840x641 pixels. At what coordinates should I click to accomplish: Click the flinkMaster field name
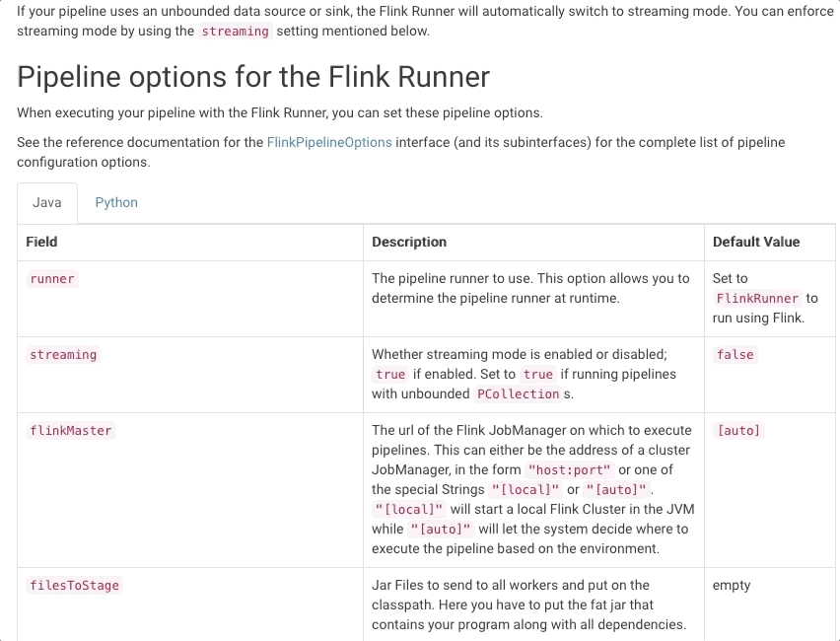click(x=71, y=431)
